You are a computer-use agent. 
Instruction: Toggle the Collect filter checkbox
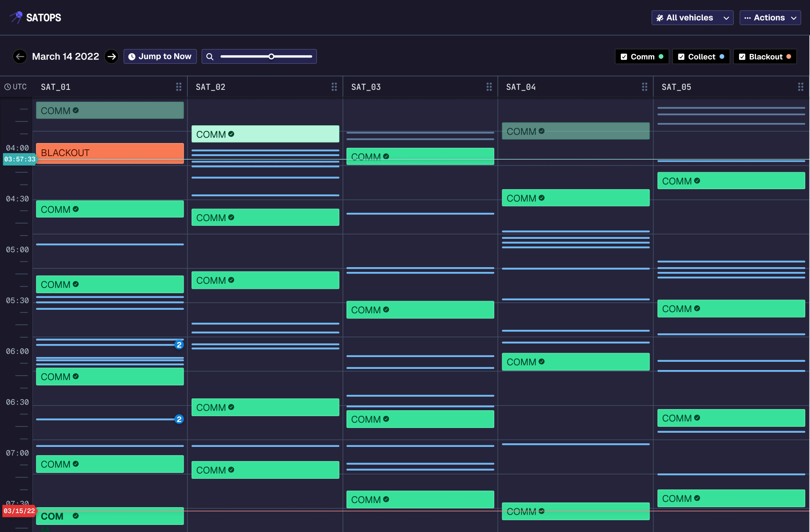(681, 57)
